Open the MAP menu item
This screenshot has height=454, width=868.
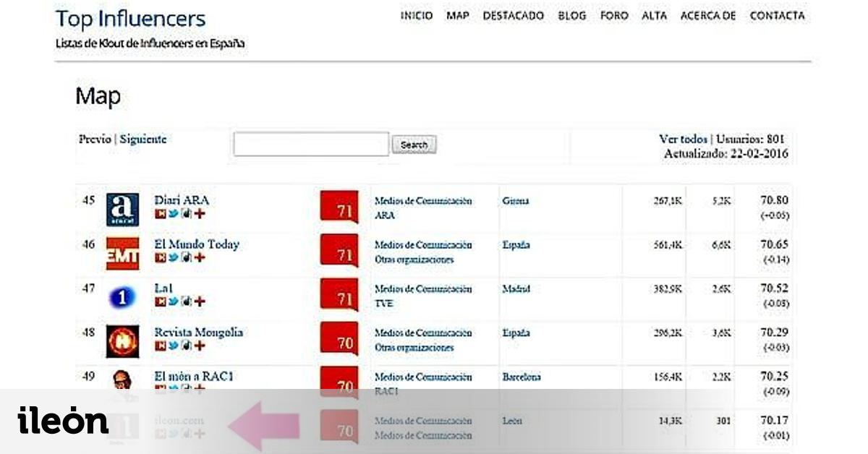[456, 15]
